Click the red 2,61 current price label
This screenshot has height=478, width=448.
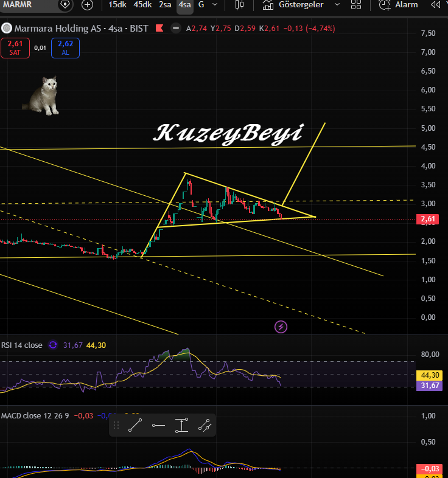pyautogui.click(x=427, y=219)
